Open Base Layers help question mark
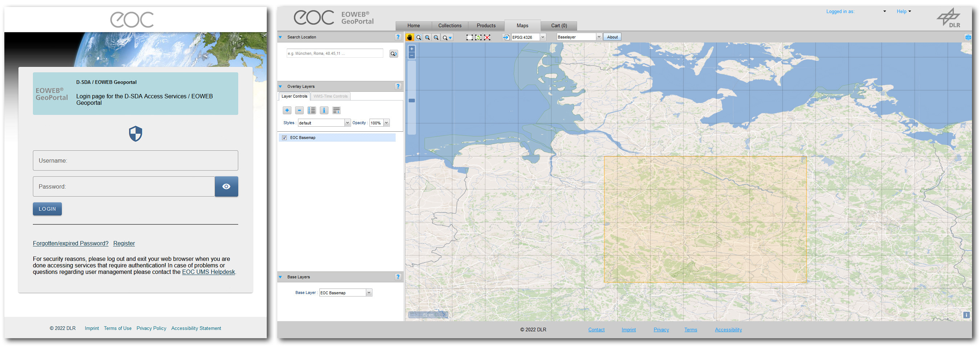 click(x=398, y=277)
